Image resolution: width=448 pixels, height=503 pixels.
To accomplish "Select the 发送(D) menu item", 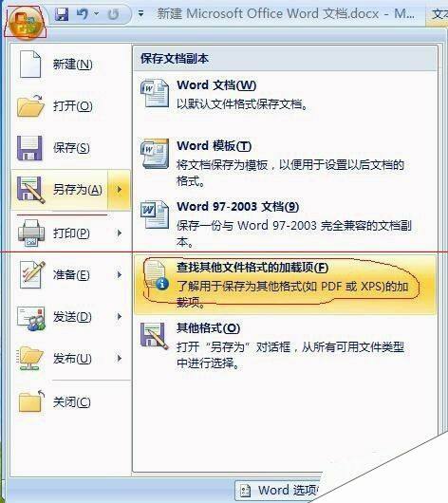I will click(x=71, y=317).
